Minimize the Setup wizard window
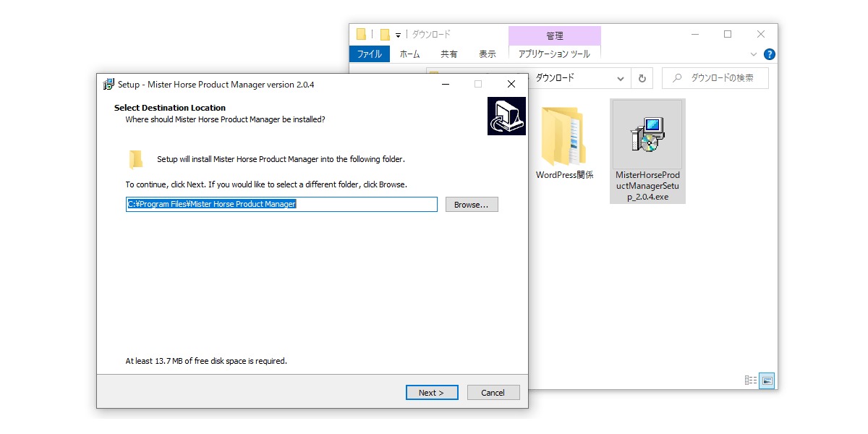Viewport: 868px width, 434px height. coord(445,84)
